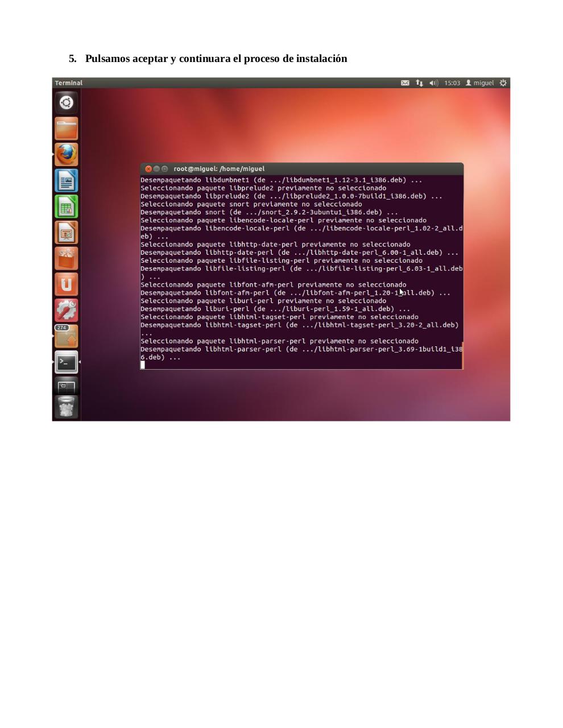The image size is (563, 728).
Task: Start LibreOffice Impress from the launcher
Action: (x=66, y=233)
